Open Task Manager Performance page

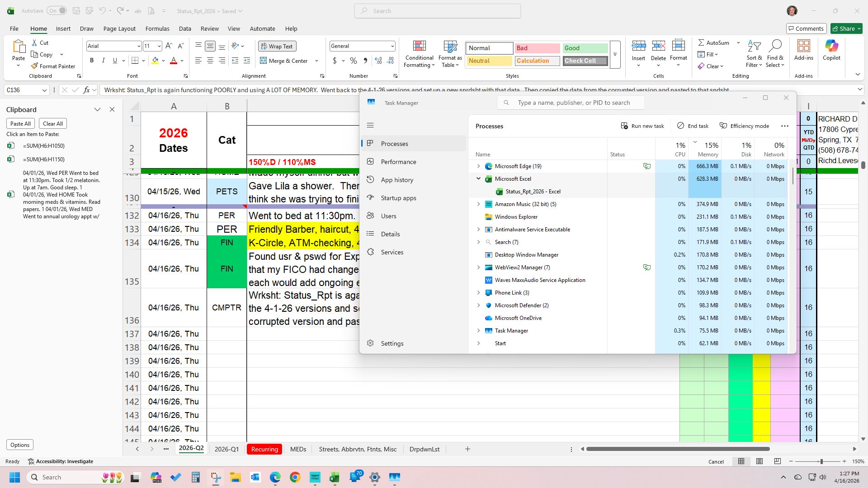pyautogui.click(x=398, y=162)
